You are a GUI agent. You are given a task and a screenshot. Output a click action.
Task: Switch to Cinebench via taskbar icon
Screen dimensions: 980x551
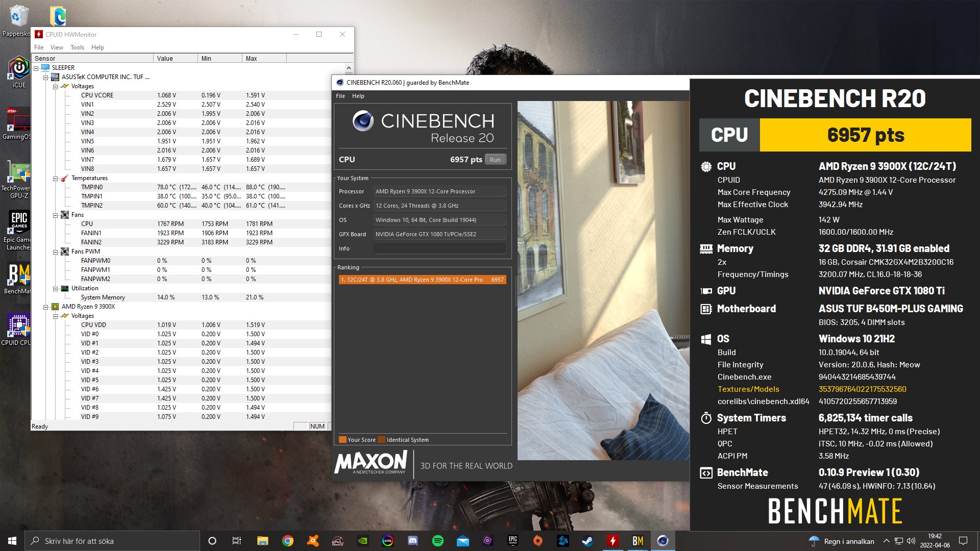pyautogui.click(x=663, y=541)
